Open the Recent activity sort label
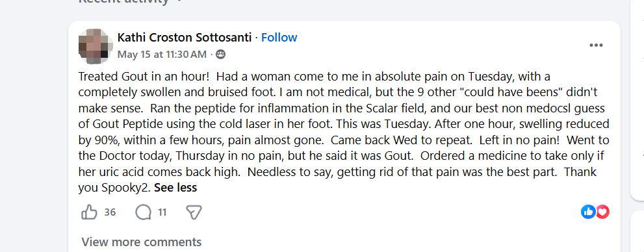Viewport: 644px width, 252px height. 123,2
